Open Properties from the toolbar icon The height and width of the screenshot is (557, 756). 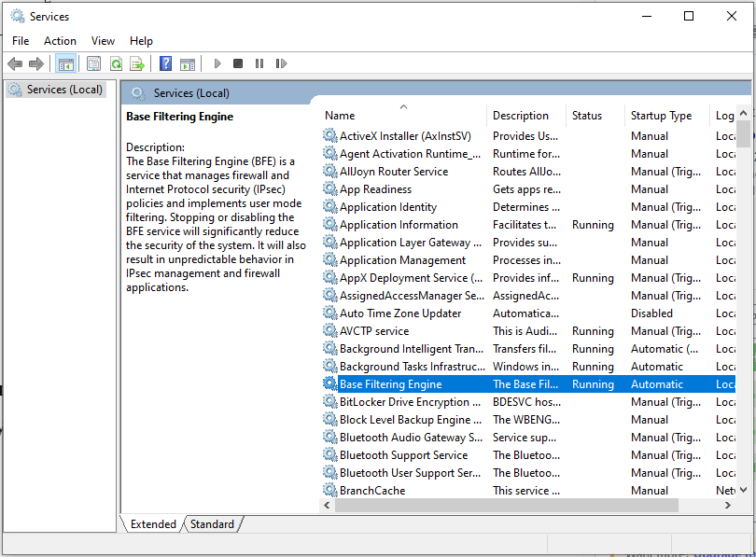[93, 63]
